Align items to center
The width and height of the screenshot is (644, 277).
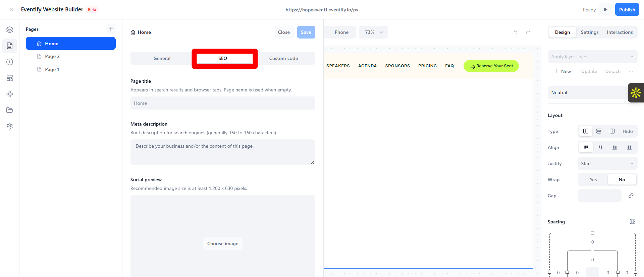(x=600, y=147)
